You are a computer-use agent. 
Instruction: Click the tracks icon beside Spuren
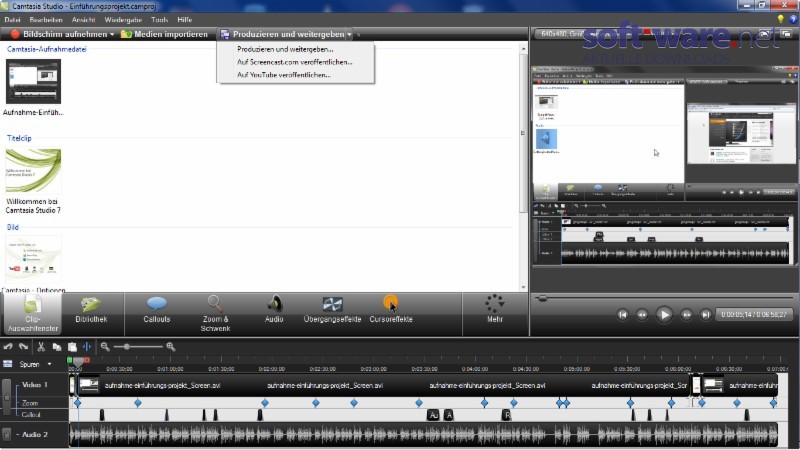coord(8,364)
